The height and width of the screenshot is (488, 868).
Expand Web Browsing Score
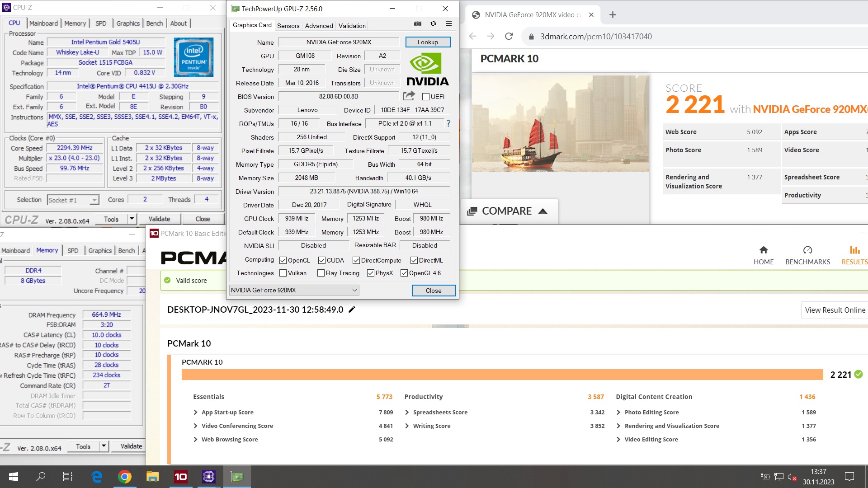coord(195,439)
